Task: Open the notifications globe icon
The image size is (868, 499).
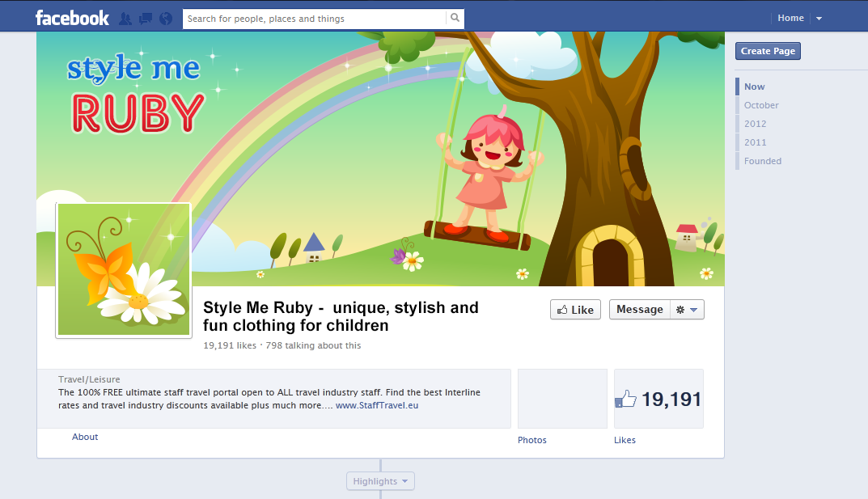Action: tap(166, 19)
